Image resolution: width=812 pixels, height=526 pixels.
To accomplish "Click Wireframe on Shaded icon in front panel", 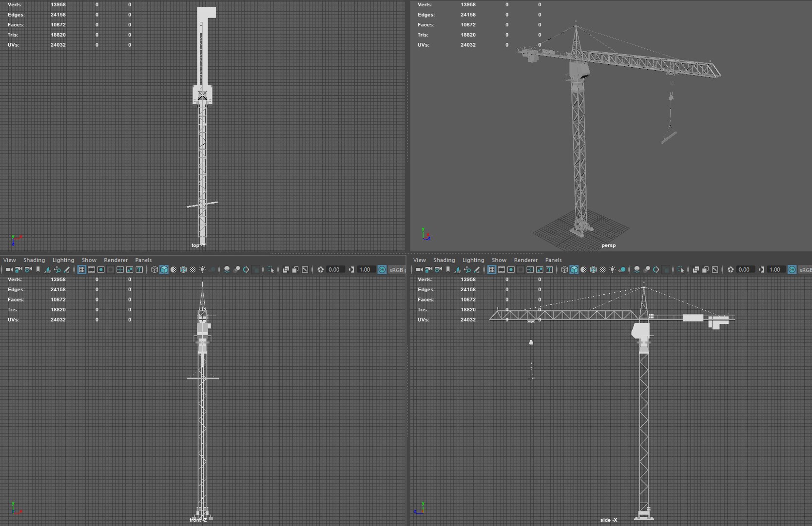I will click(x=183, y=269).
